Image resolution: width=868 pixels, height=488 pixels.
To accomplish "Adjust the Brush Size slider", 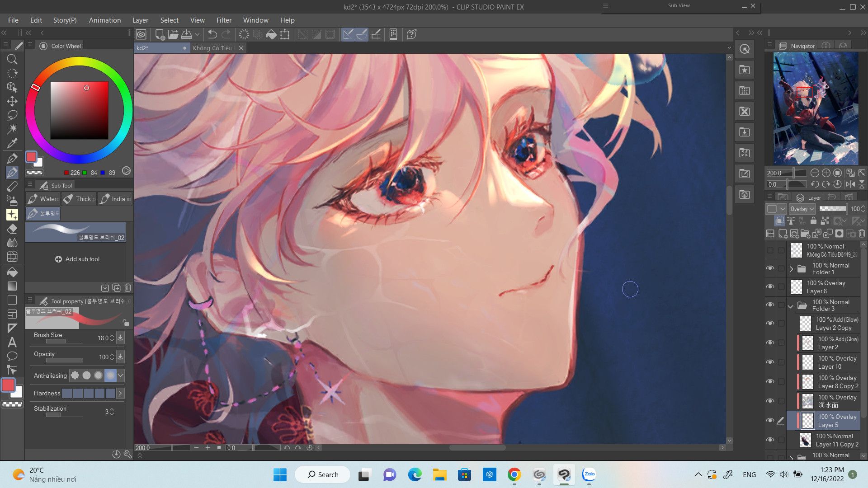I will tap(64, 341).
